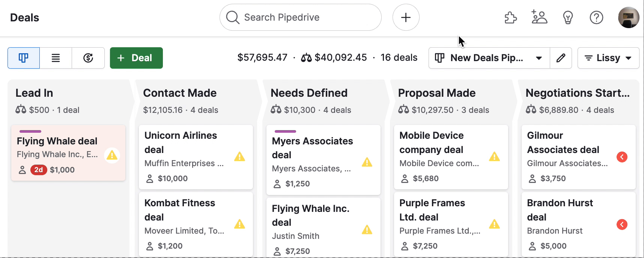Click inside the Search Pipedrive field
The width and height of the screenshot is (644, 258).
(x=300, y=17)
